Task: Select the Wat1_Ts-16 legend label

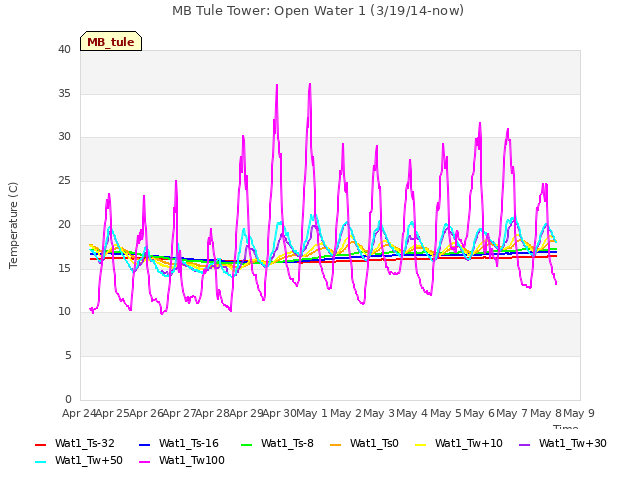Action: click(189, 443)
